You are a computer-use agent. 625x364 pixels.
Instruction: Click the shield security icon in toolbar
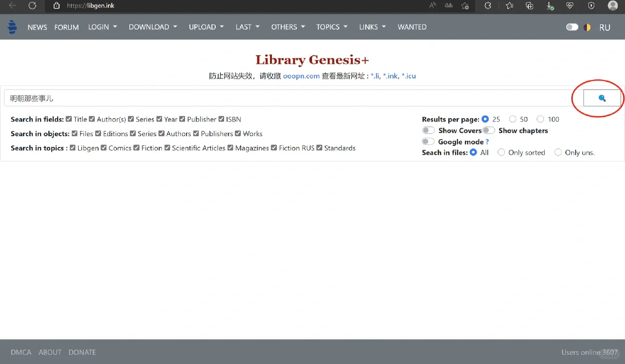591,6
